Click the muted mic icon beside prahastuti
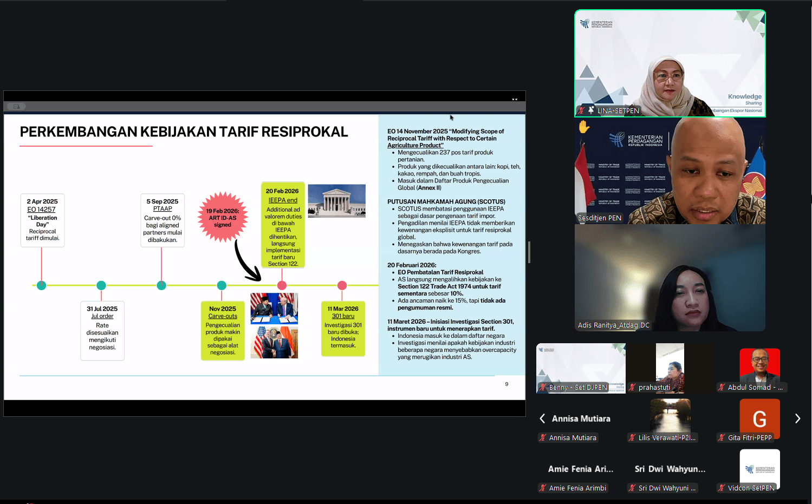The width and height of the screenshot is (812, 504). [632, 387]
